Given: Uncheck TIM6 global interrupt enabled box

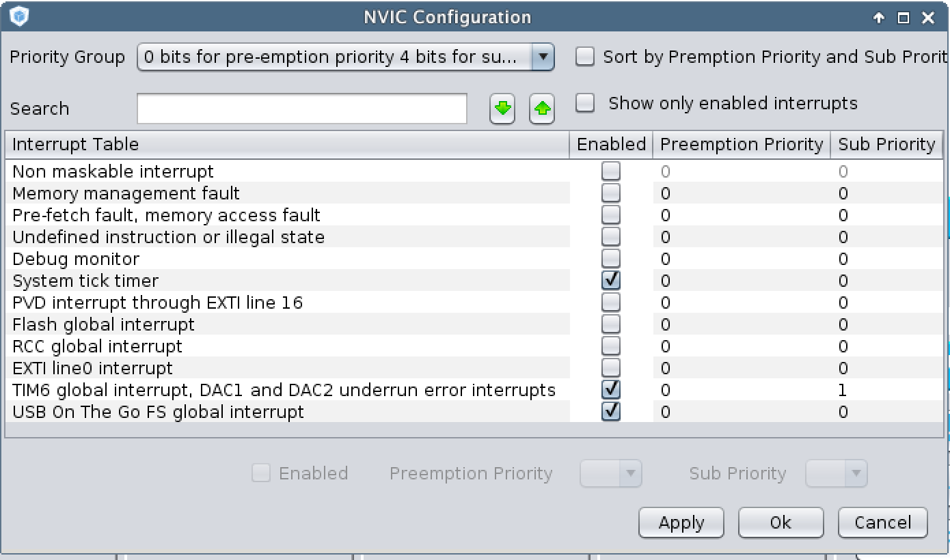Looking at the screenshot, I should coord(611,390).
